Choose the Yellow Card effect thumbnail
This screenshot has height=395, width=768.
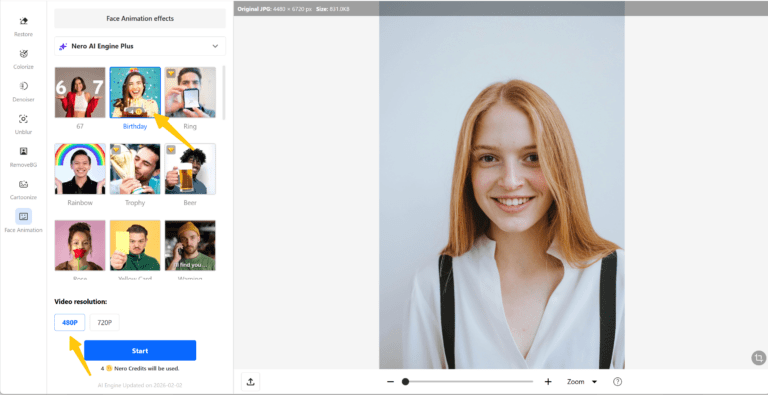point(135,246)
